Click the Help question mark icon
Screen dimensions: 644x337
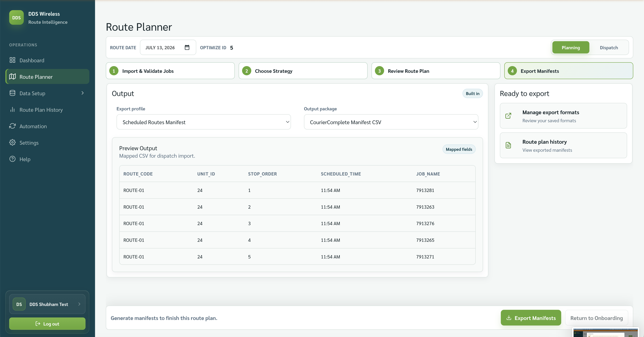point(12,159)
